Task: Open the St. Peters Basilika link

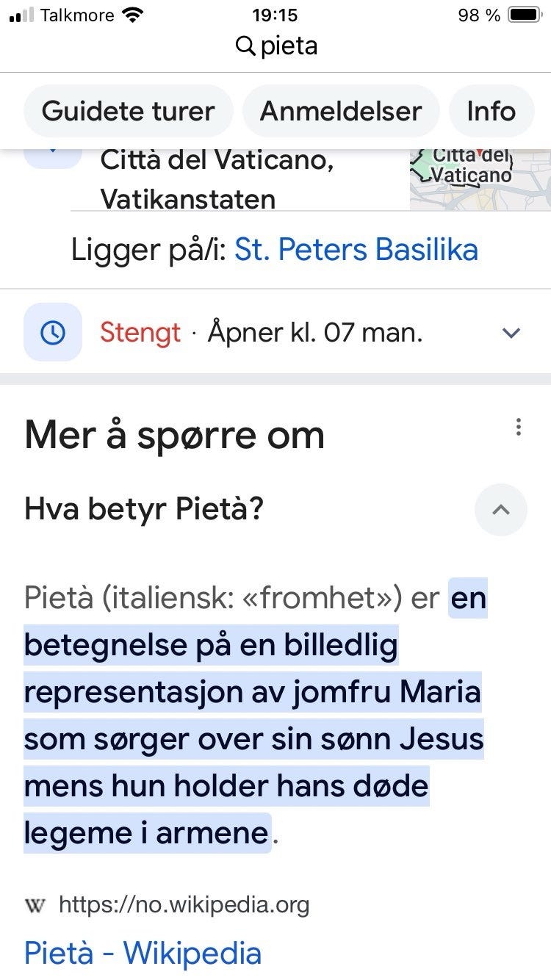Action: click(x=356, y=250)
